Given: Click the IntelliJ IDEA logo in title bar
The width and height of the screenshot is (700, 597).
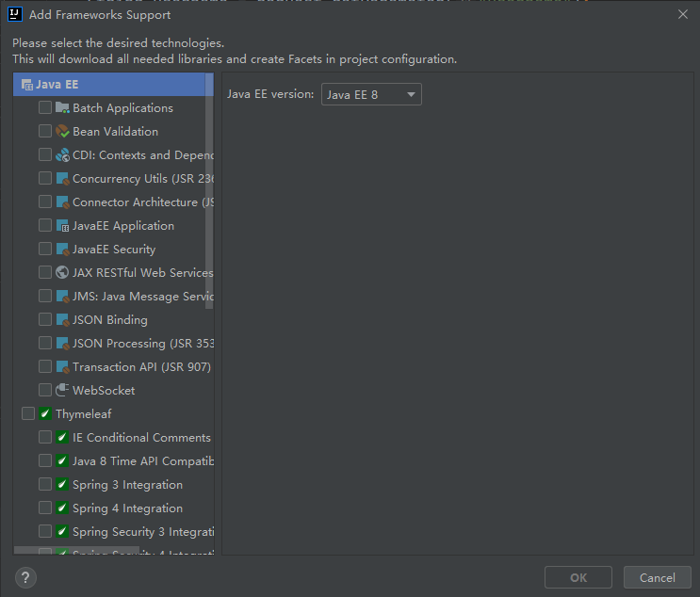Looking at the screenshot, I should pos(15,14).
